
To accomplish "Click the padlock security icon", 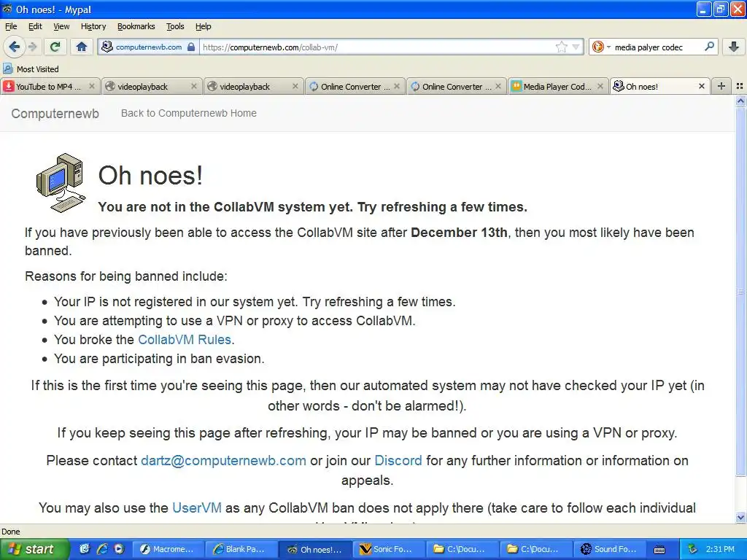I will coord(191,47).
